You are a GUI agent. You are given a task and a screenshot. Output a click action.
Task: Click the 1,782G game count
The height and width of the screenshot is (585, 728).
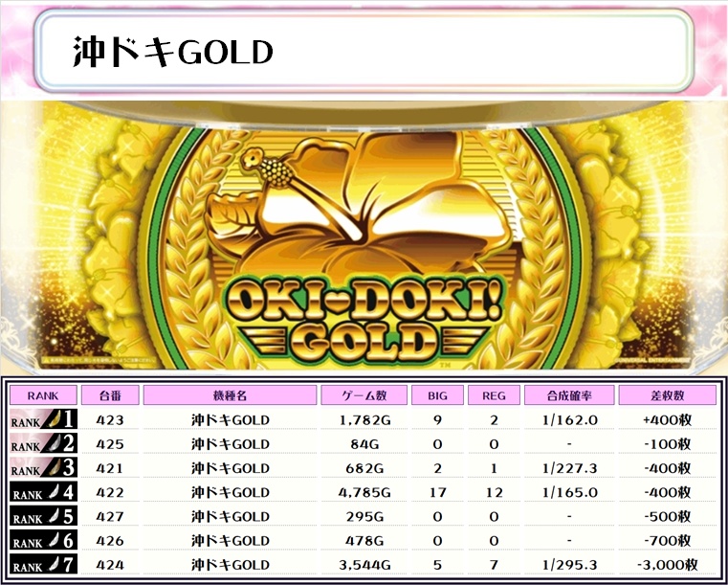(364, 420)
